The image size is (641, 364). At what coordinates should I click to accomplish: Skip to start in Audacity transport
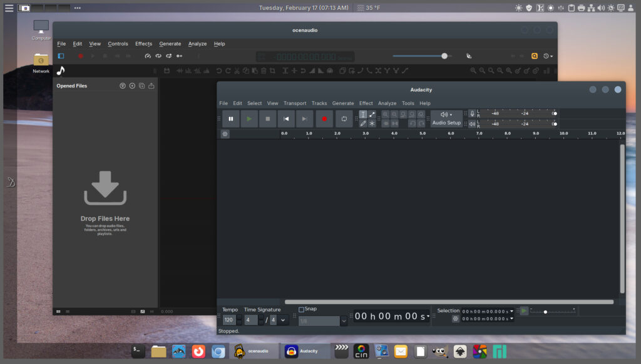[286, 119]
